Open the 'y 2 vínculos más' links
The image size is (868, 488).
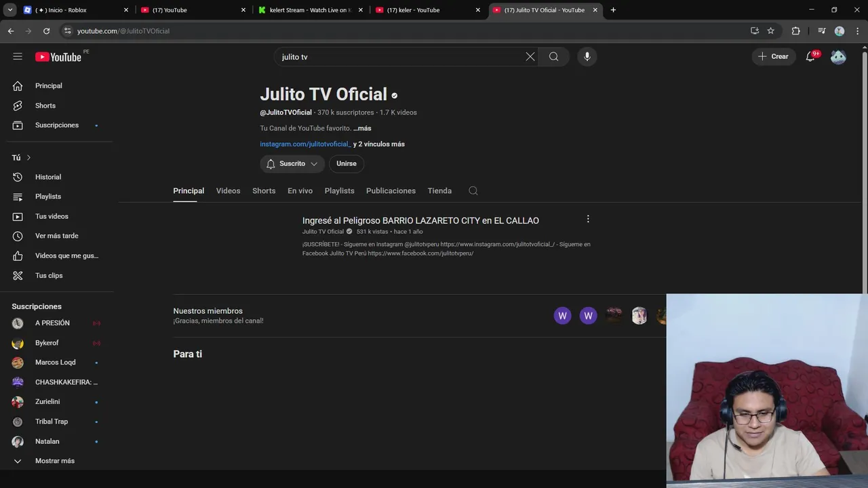(x=379, y=144)
